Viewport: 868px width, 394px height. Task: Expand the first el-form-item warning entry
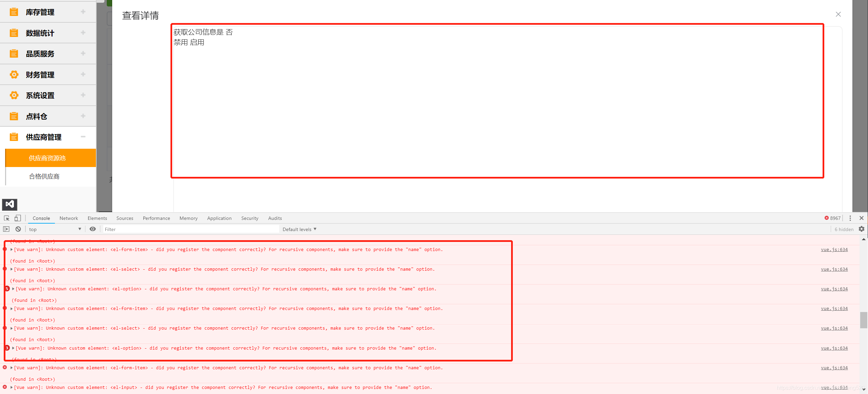(12, 250)
